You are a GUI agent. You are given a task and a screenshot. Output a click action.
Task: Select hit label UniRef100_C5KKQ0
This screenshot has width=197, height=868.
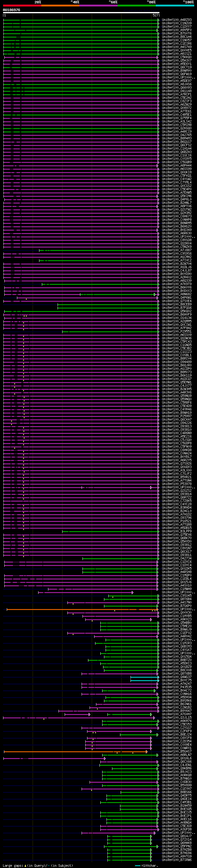(176, 57)
